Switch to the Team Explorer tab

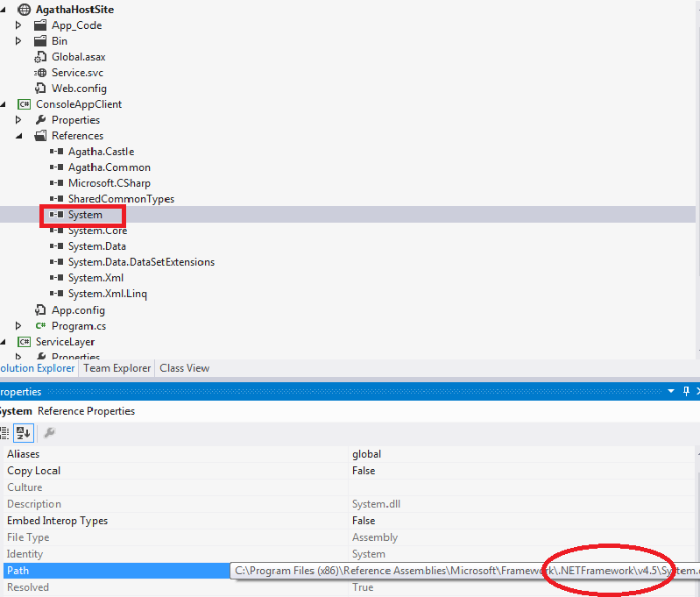117,368
